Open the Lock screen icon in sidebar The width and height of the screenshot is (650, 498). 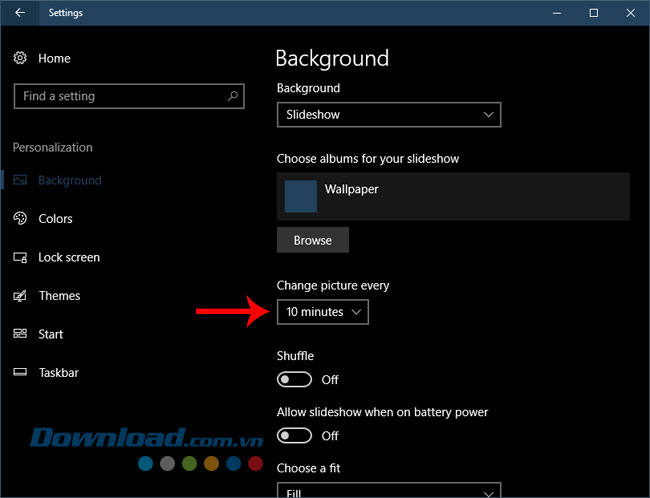[20, 257]
